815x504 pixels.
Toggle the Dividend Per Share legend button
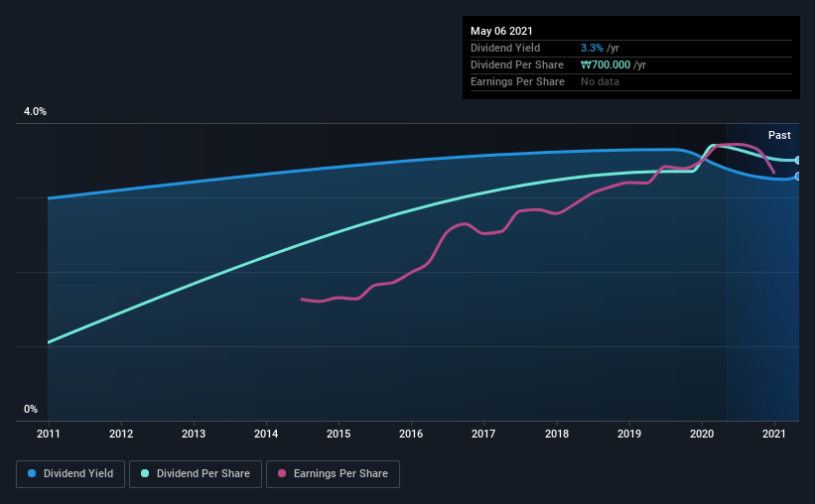(196, 474)
